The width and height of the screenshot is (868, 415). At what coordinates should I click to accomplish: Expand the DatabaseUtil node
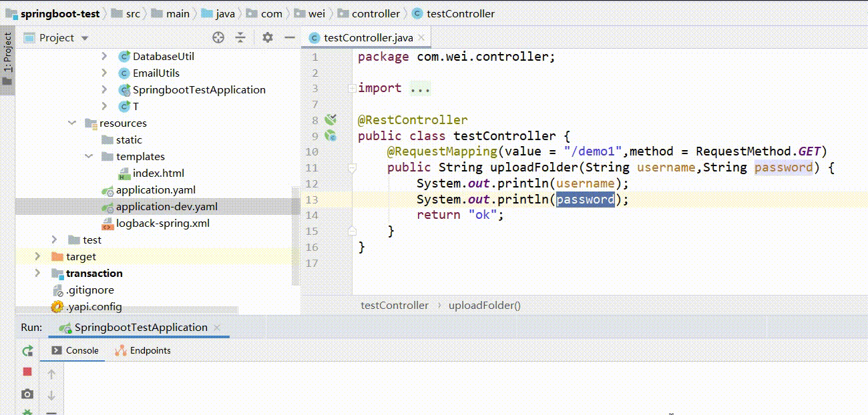click(x=104, y=56)
